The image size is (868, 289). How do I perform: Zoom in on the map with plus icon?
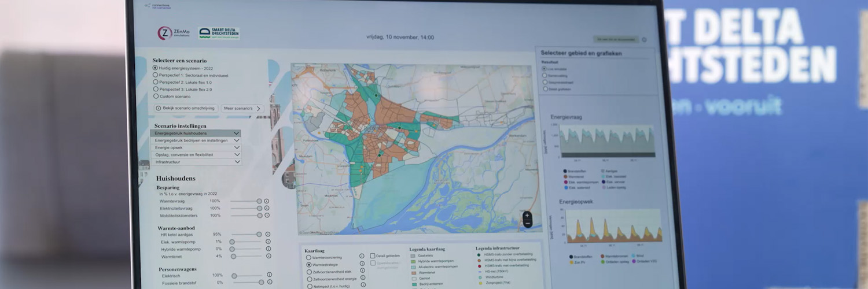527,216
